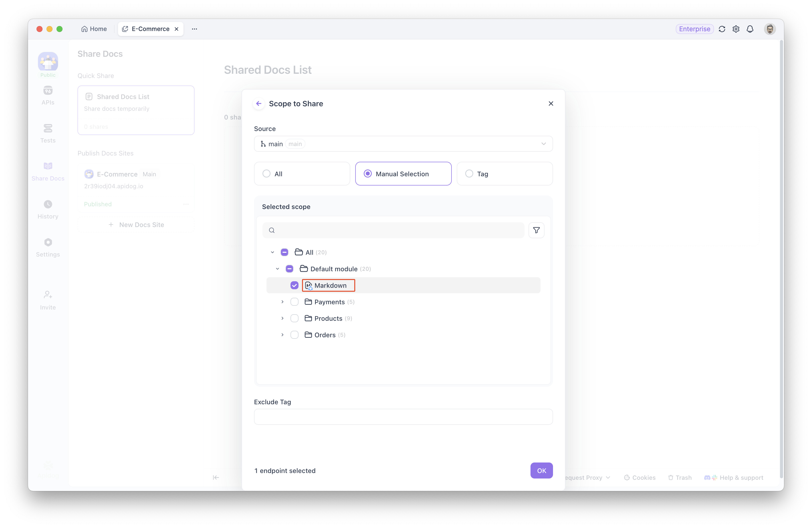This screenshot has height=528, width=812.
Task: Click the Public team project icon
Action: (x=48, y=62)
